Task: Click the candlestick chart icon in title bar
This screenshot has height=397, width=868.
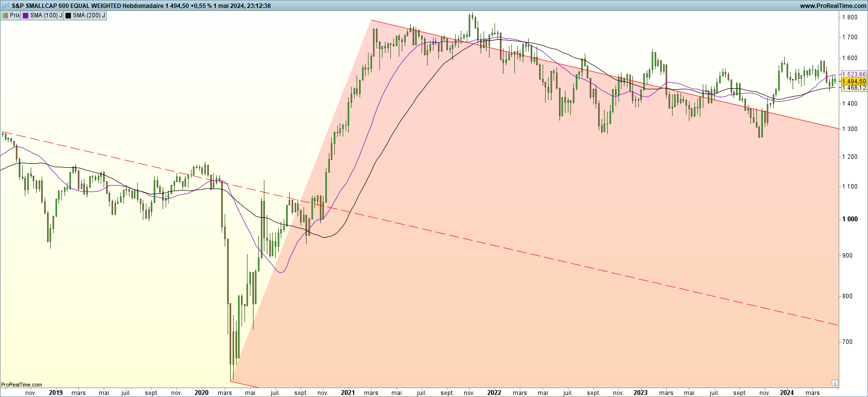Action: pos(5,6)
